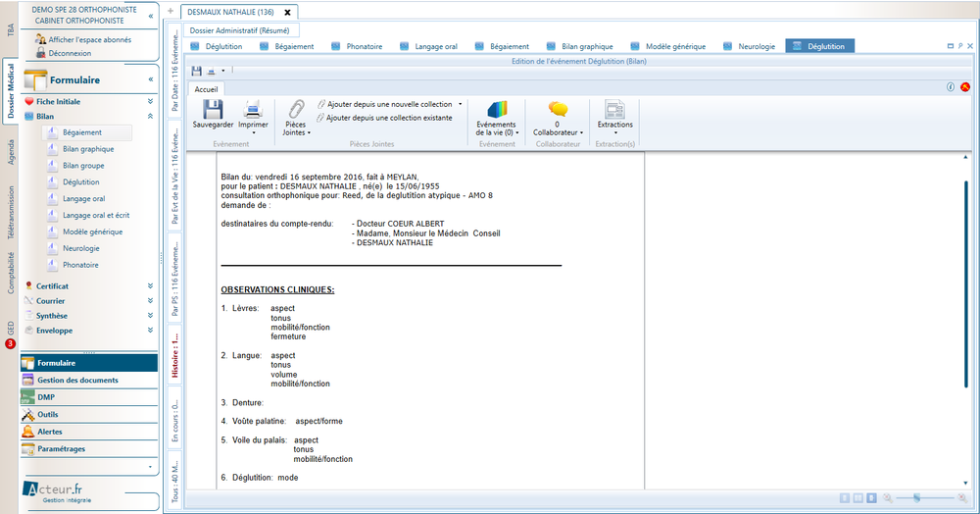Expand the Certificat section
Screen dimensions: 980x514
click(150, 286)
